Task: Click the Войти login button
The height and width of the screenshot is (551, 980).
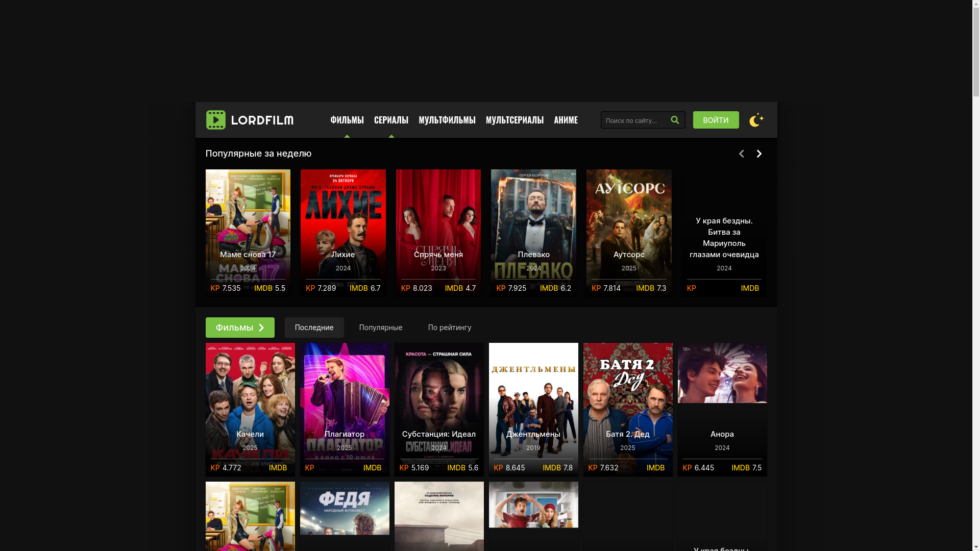Action: coord(716,120)
